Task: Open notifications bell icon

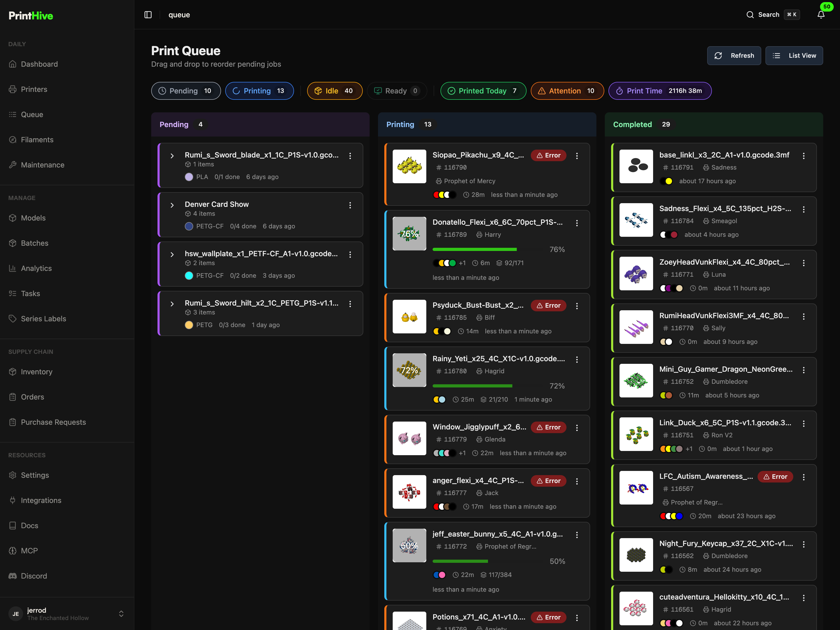Action: click(821, 15)
